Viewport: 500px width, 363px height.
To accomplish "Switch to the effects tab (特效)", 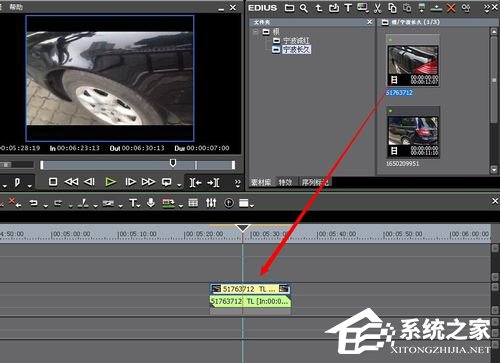I will point(285,182).
